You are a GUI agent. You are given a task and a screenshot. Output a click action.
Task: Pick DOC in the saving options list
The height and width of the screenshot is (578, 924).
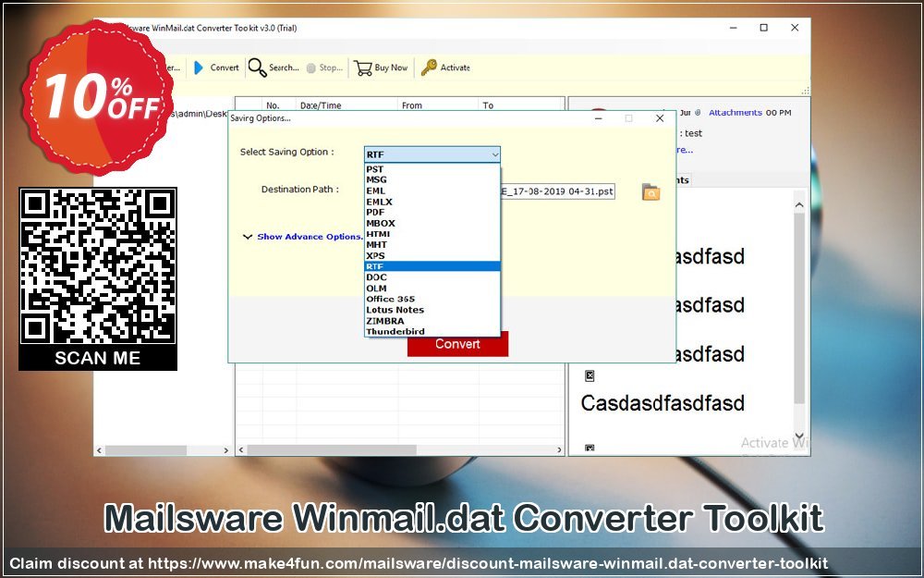432,277
